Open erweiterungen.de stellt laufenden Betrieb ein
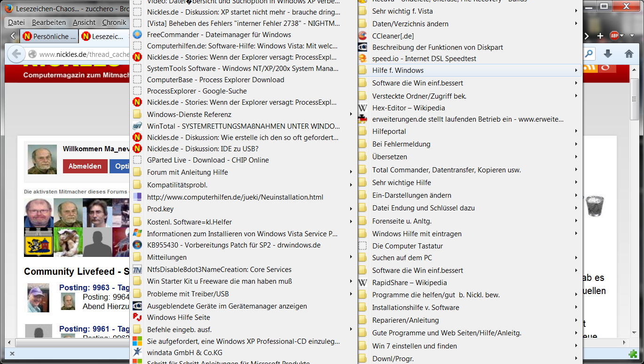The image size is (644, 364). pyautogui.click(x=470, y=119)
